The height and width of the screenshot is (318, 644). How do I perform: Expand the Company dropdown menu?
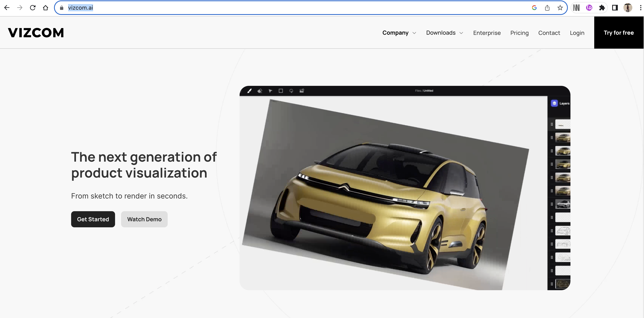tap(399, 33)
